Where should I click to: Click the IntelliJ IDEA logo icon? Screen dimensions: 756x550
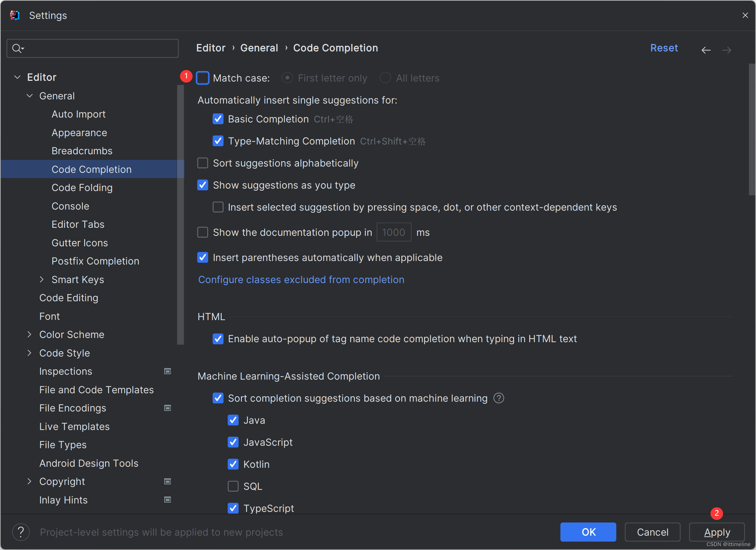[x=14, y=15]
